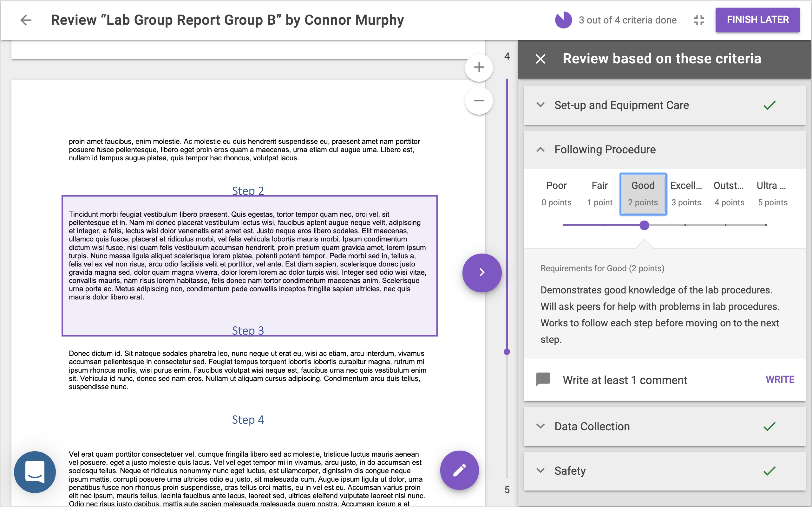Zoom in with the plus button
Viewport: 812px width, 507px height.
click(x=479, y=67)
